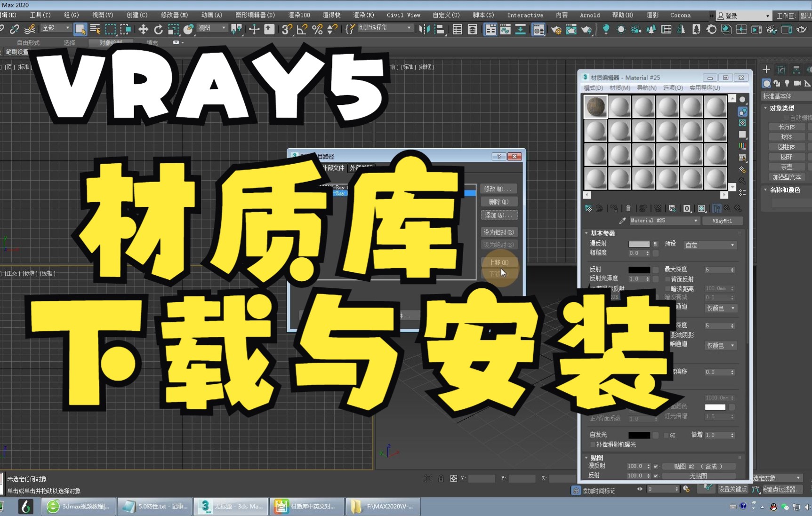
Task: Enable the 背面反射 checkbox
Action: [667, 279]
